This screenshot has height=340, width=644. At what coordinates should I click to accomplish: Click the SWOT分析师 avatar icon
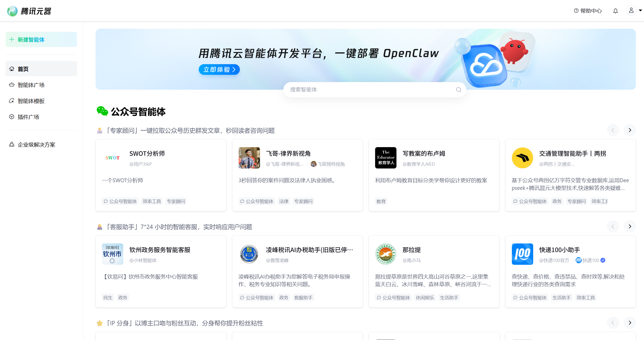click(x=113, y=158)
